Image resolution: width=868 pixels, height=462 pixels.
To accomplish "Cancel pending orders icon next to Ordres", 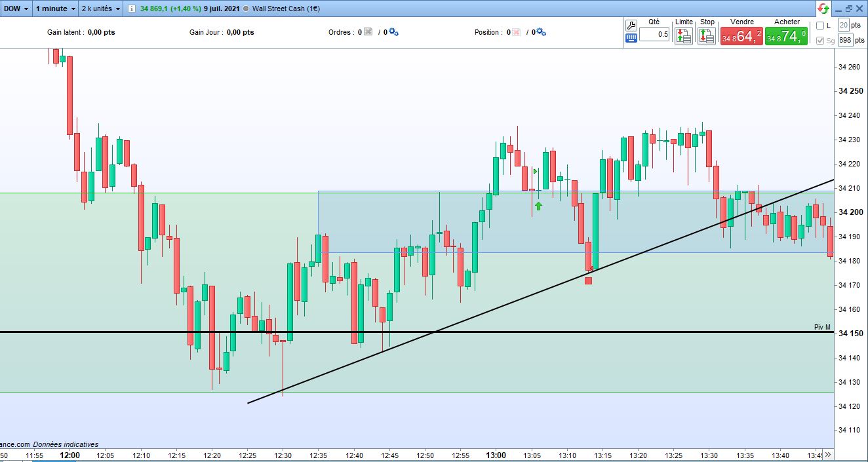I will (x=368, y=32).
